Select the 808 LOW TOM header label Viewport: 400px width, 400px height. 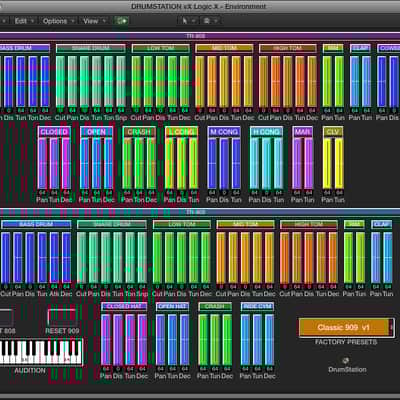pos(160,48)
